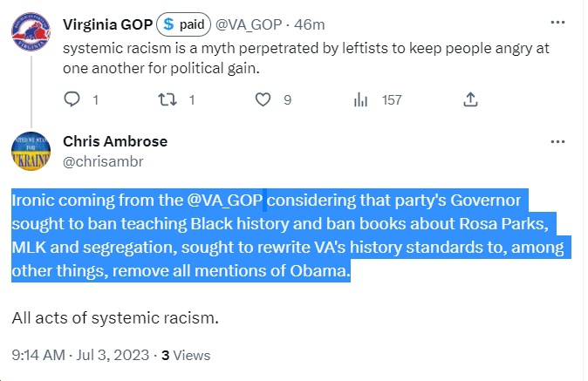Screen dimensions: 588x381
Task: Retweet the Virginia GOP post
Action: pos(167,99)
